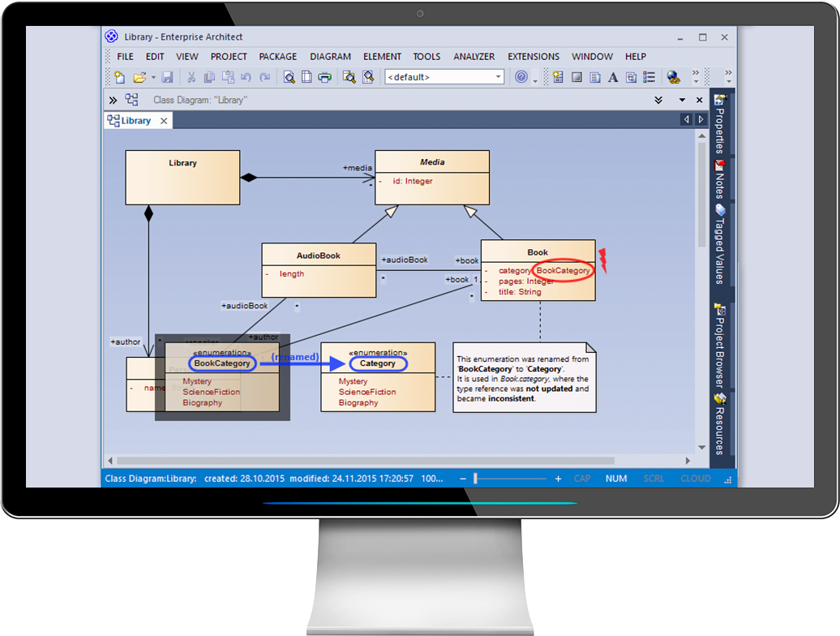Open the EDIT menu
This screenshot has width=840, height=636.
pyautogui.click(x=155, y=56)
